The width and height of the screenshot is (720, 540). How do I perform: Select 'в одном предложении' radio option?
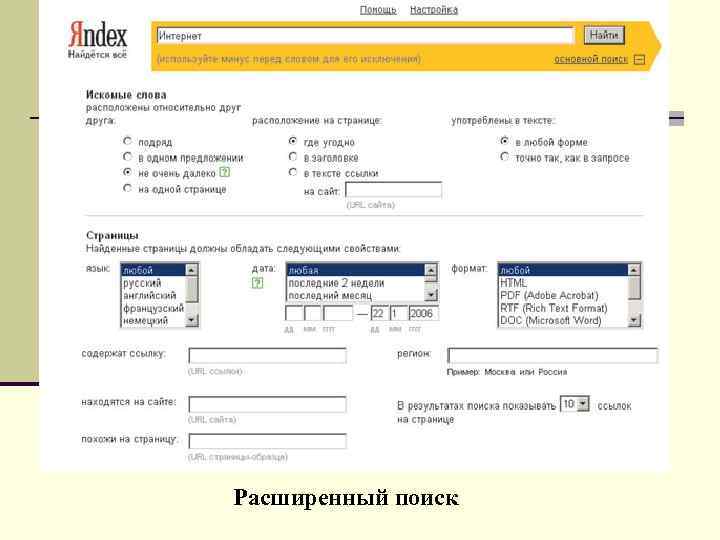coord(128,157)
